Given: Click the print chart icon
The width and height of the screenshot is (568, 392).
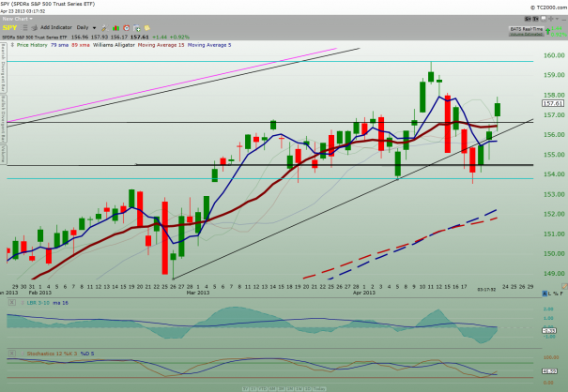Looking at the screenshot, I should click(x=34, y=27).
